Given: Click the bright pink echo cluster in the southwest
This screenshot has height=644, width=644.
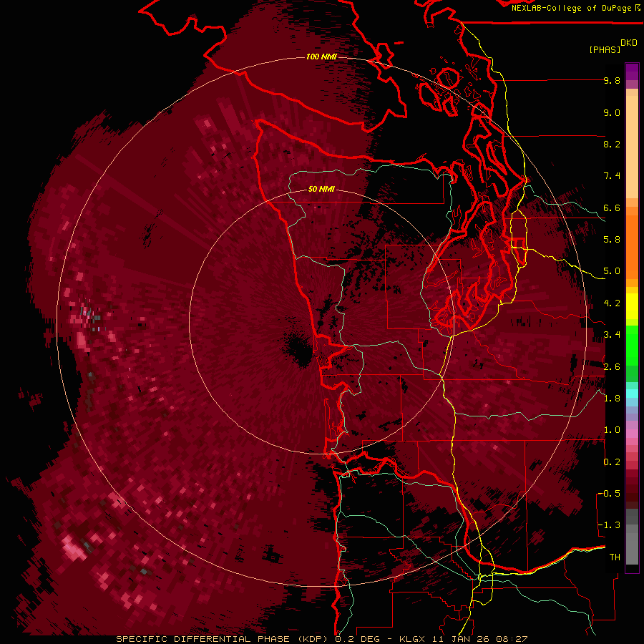Looking at the screenshot, I should tap(74, 549).
